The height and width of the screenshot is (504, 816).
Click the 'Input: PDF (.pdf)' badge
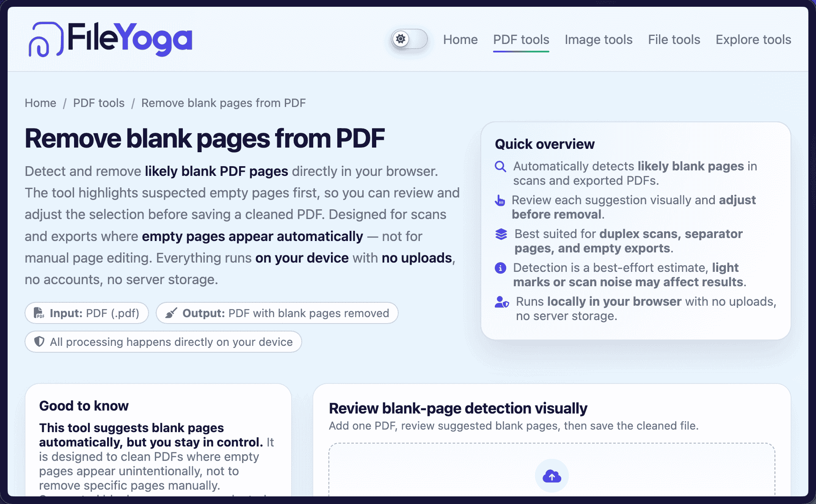(x=87, y=313)
